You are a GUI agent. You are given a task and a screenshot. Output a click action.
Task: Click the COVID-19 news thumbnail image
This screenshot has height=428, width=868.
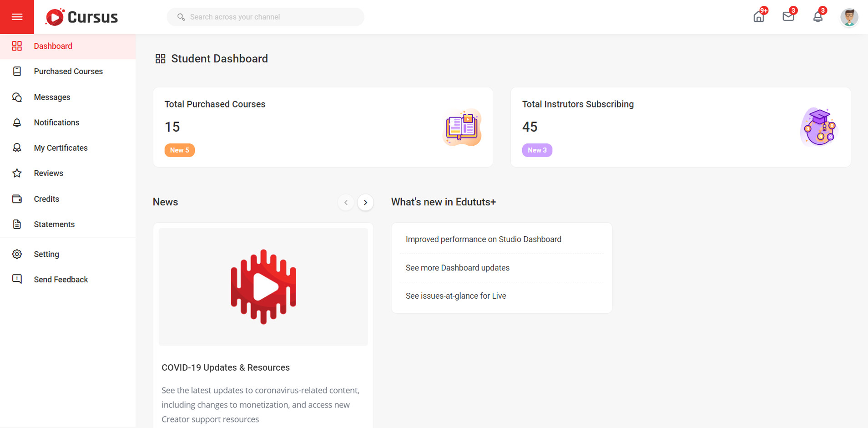tap(263, 287)
